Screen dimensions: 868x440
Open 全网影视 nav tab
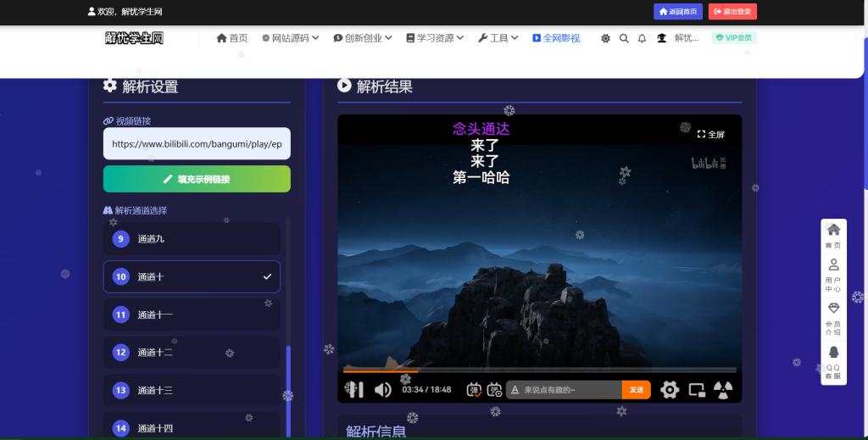[x=556, y=38]
